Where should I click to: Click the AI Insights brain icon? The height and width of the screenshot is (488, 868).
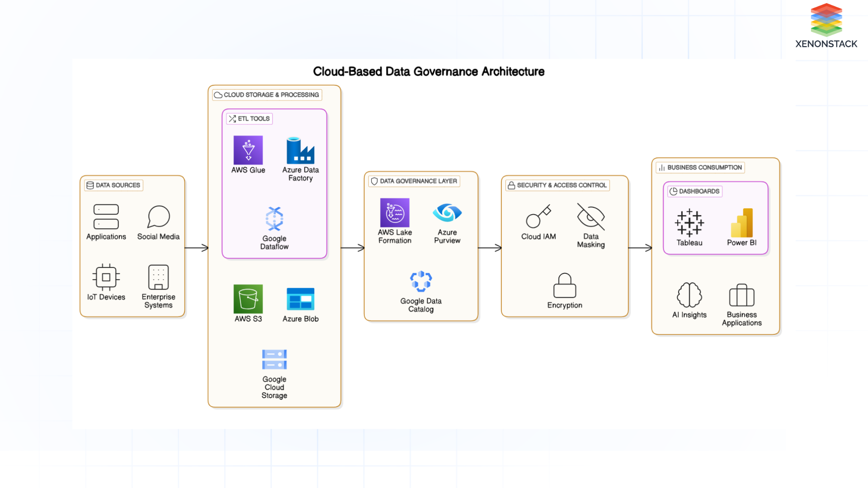tap(689, 295)
